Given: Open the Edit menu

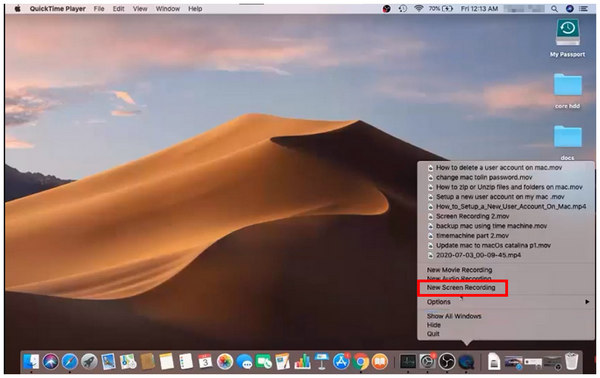Looking at the screenshot, I should pos(119,8).
